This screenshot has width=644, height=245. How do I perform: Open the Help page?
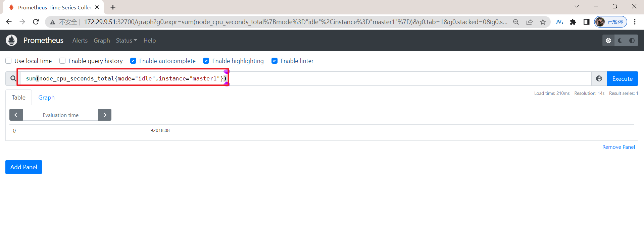click(x=150, y=41)
